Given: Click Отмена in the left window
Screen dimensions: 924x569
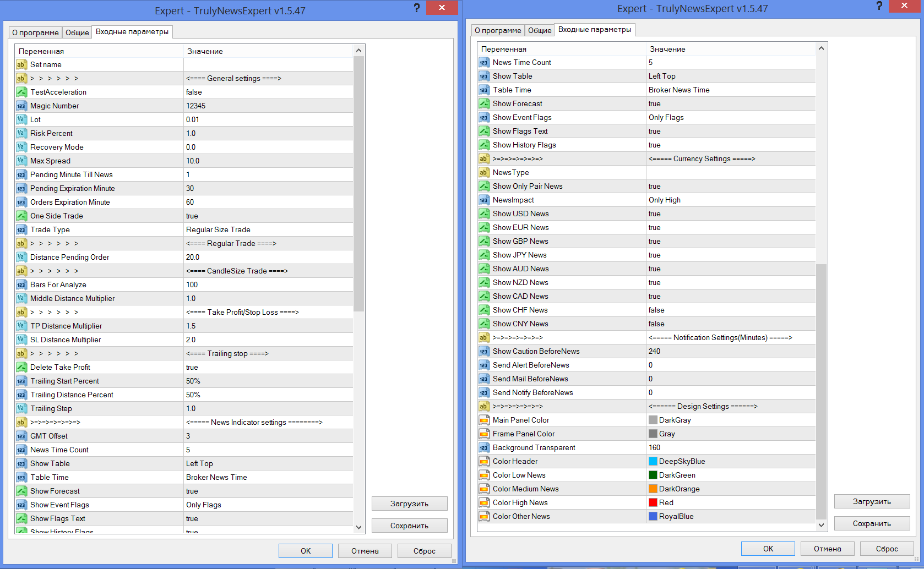Looking at the screenshot, I should click(x=365, y=551).
